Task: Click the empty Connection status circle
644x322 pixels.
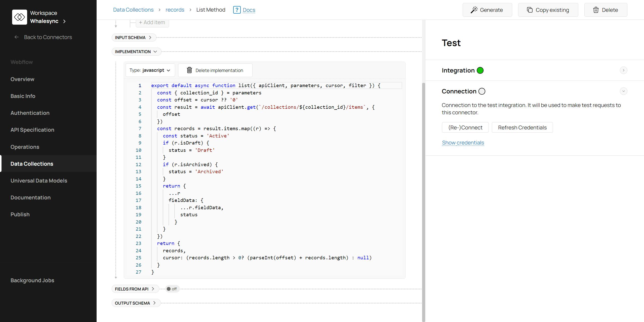Action: pos(482,91)
